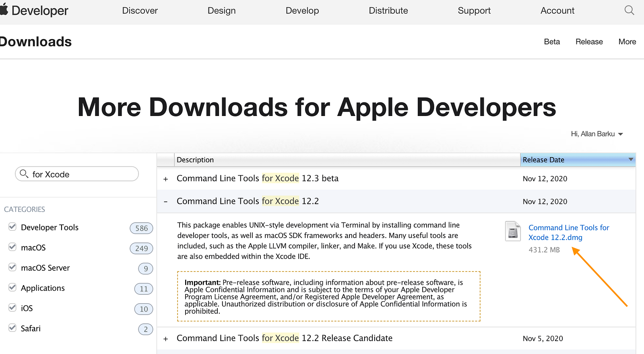Click the search field containing 'for Xcode'

coord(77,174)
